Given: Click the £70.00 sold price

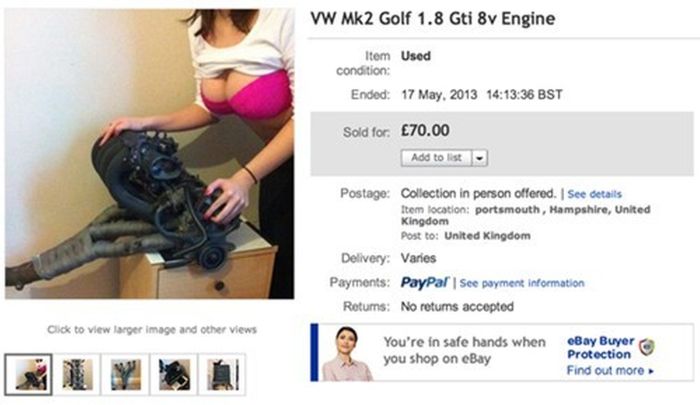Looking at the screenshot, I should 425,130.
